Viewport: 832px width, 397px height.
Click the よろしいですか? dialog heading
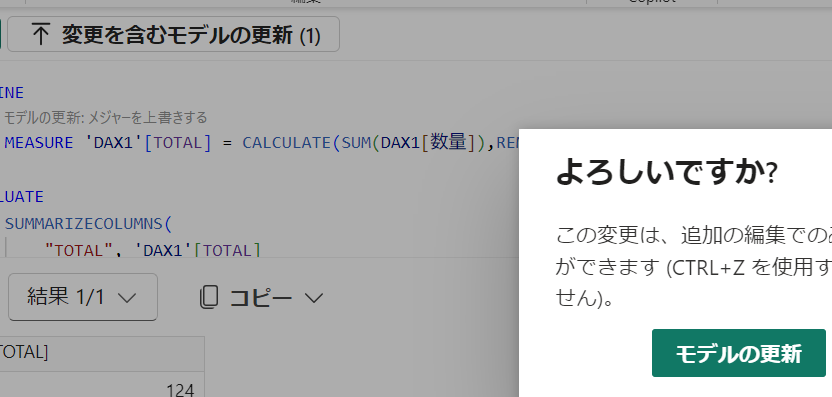click(x=666, y=172)
